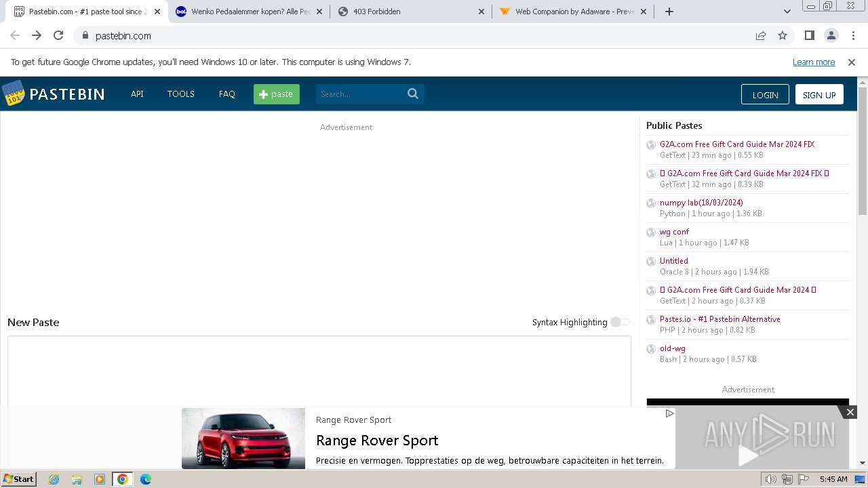This screenshot has width=868, height=488.
Task: Open G2A.com Free Gift Card Guide Mar 2024 FIX paste, 23 min ago
Action: click(x=737, y=144)
